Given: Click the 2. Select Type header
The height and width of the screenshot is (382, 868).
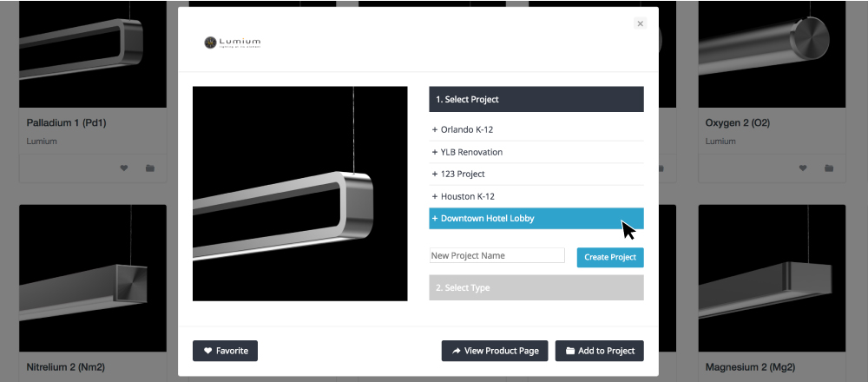Looking at the screenshot, I should click(536, 288).
